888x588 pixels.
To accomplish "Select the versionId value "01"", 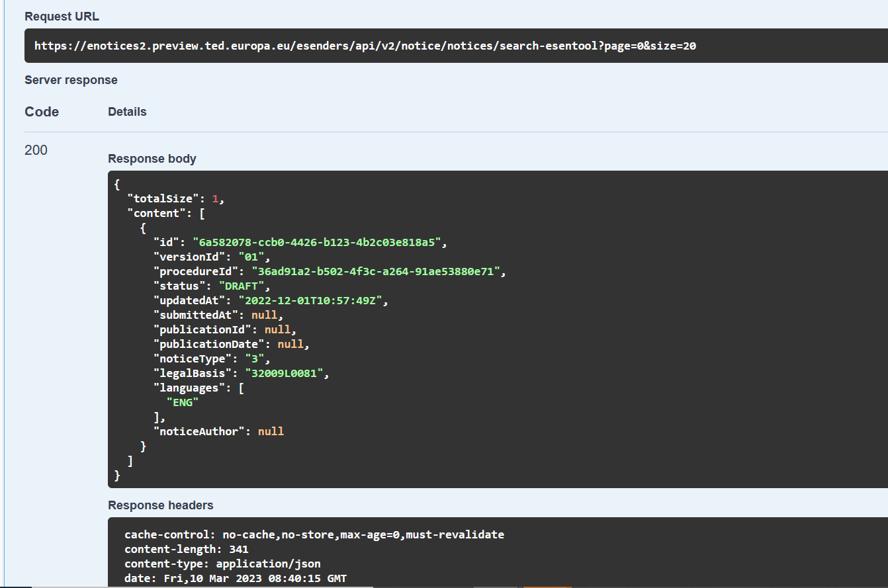I will click(x=251, y=257).
